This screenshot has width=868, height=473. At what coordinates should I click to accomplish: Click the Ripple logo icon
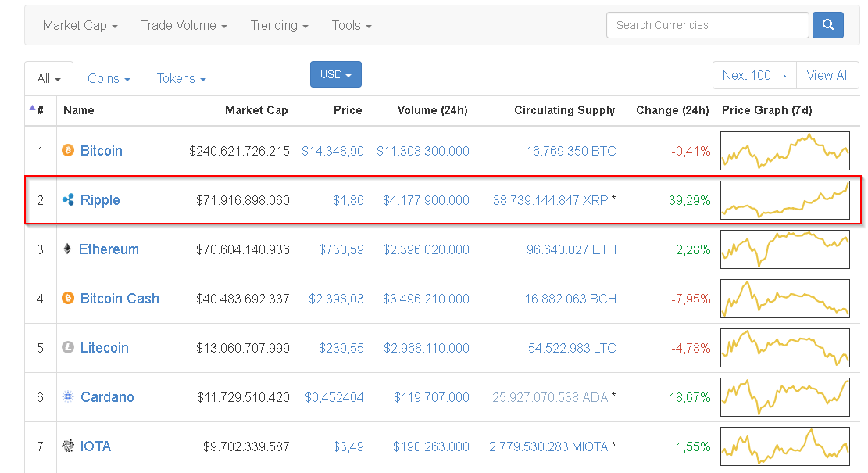[68, 199]
